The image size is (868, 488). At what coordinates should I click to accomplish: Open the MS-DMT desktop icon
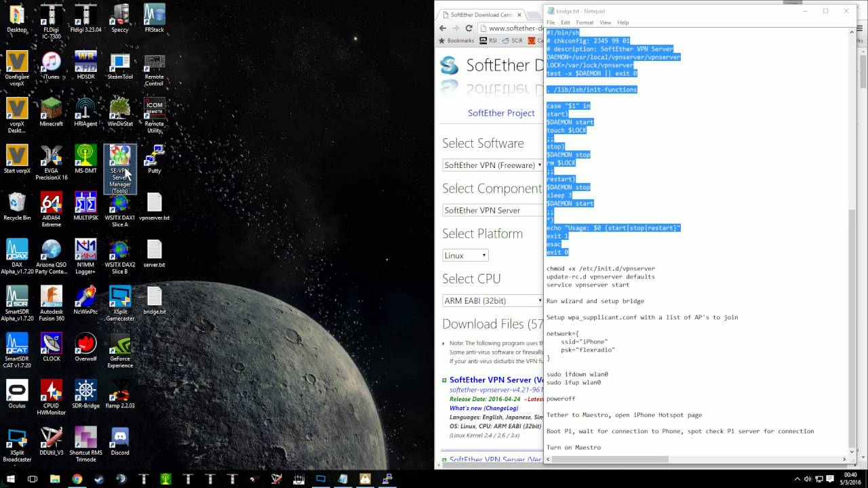[85, 160]
